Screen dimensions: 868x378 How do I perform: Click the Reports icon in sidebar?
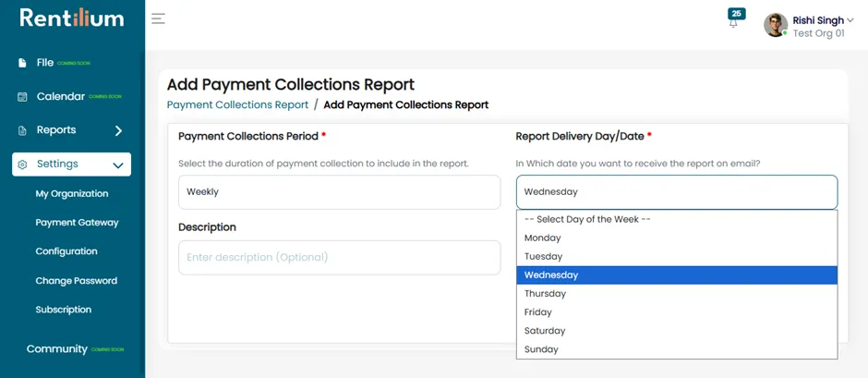[22, 131]
